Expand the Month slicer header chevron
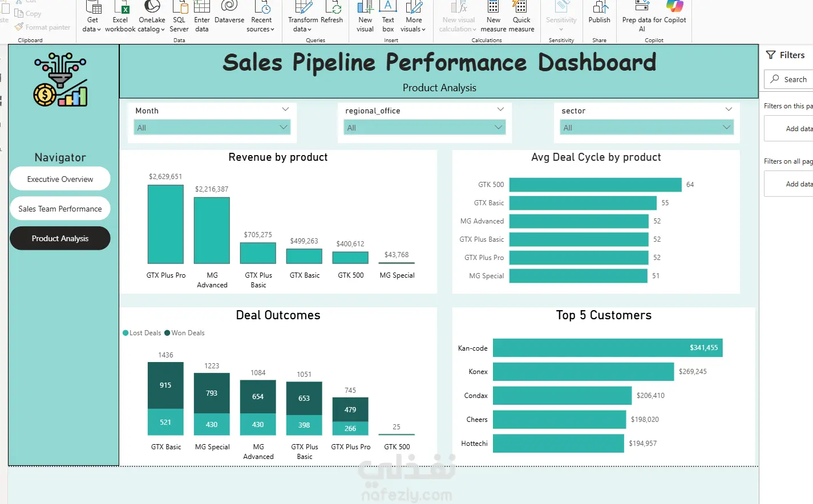This screenshot has height=504, width=813. 285,109
